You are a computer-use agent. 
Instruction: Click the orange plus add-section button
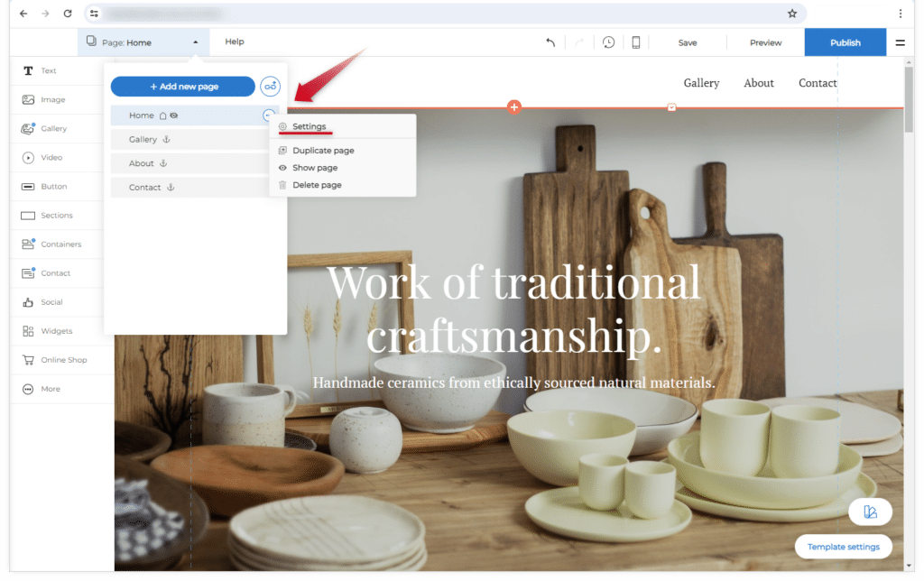pos(514,107)
